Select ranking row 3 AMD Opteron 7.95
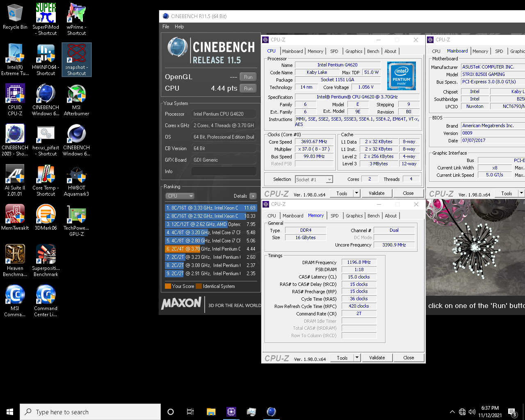The width and height of the screenshot is (525, 420). click(211, 224)
